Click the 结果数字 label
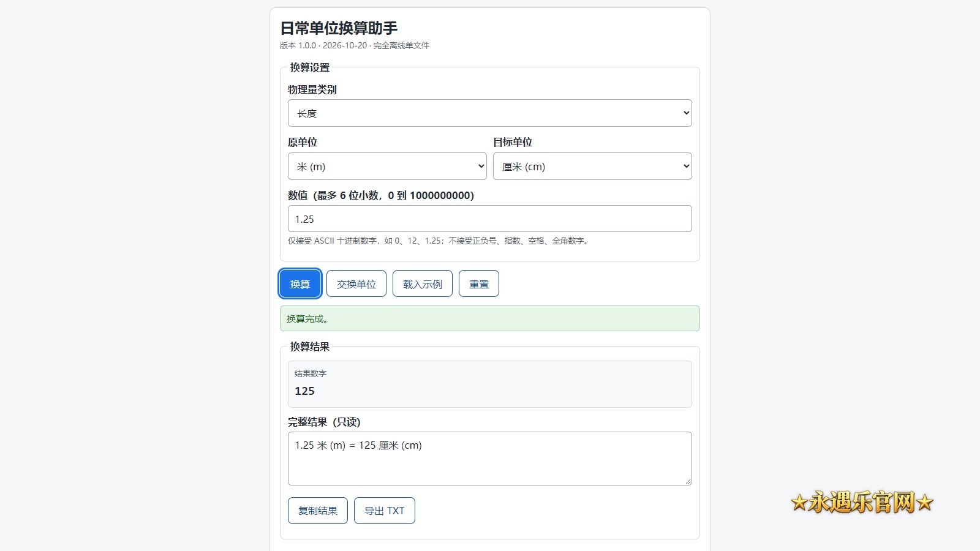This screenshot has width=980, height=551. pos(311,373)
